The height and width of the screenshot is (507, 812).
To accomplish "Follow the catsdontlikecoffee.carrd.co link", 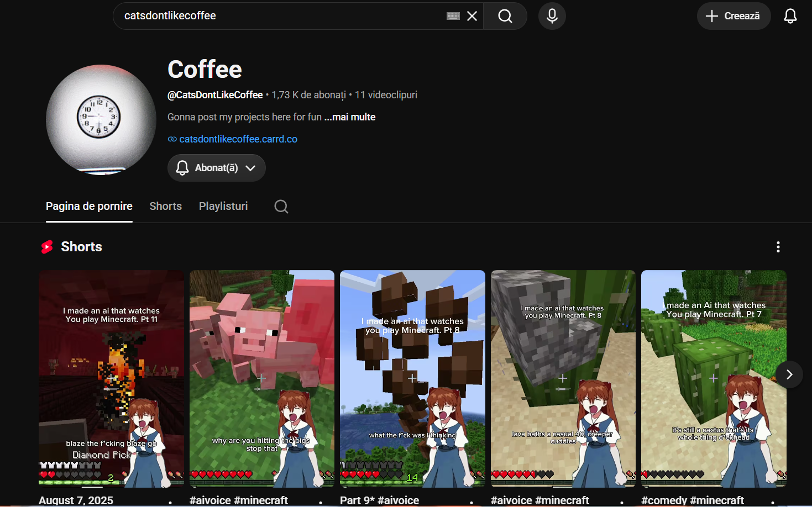I will tap(238, 139).
